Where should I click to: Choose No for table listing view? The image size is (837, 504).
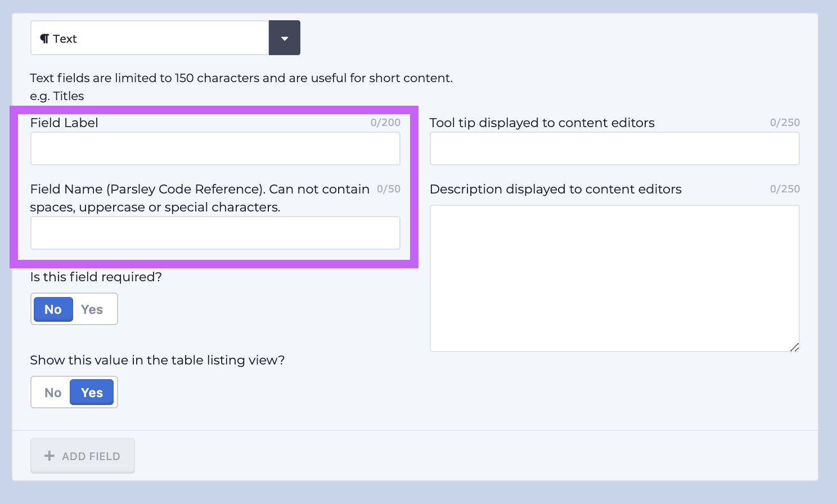53,393
